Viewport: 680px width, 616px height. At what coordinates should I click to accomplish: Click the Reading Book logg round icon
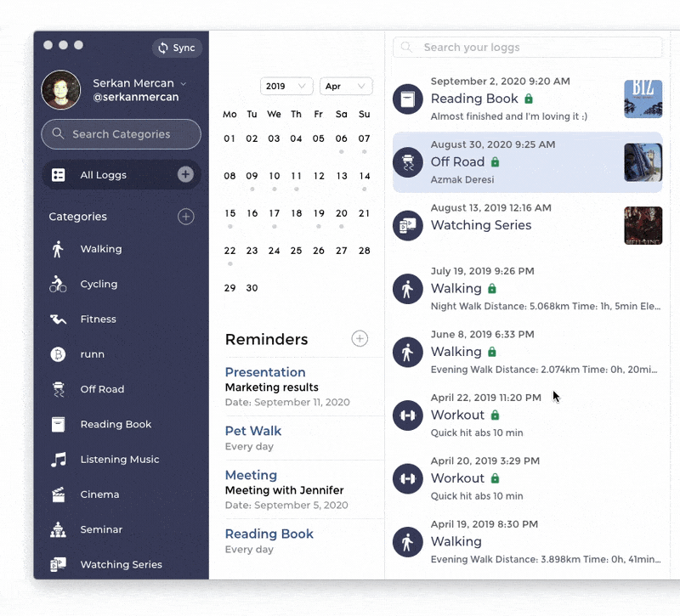408,99
